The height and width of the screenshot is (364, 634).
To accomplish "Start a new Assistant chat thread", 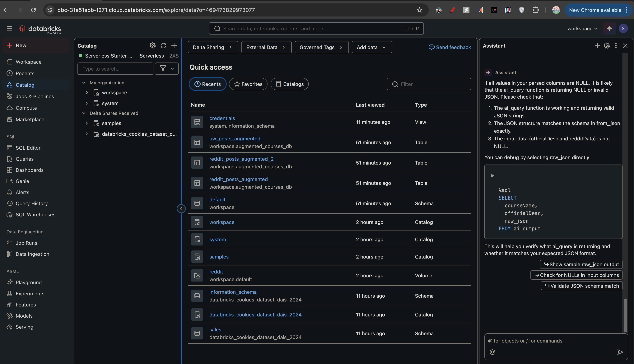I will click(597, 45).
